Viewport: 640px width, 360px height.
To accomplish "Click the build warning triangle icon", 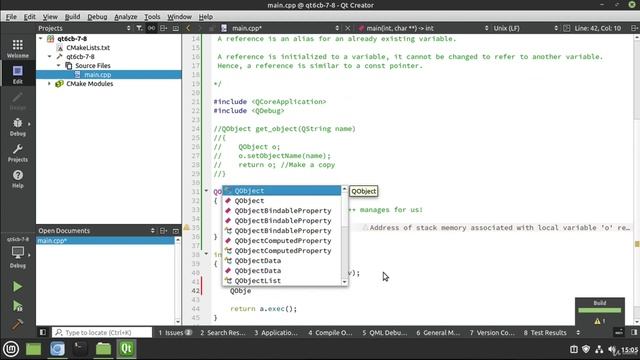I will (x=597, y=321).
